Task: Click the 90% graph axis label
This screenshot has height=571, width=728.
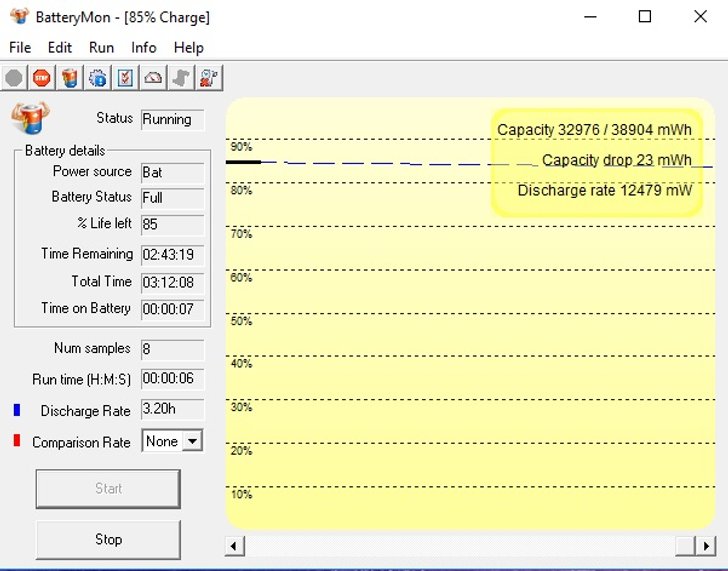Action: pyautogui.click(x=241, y=147)
